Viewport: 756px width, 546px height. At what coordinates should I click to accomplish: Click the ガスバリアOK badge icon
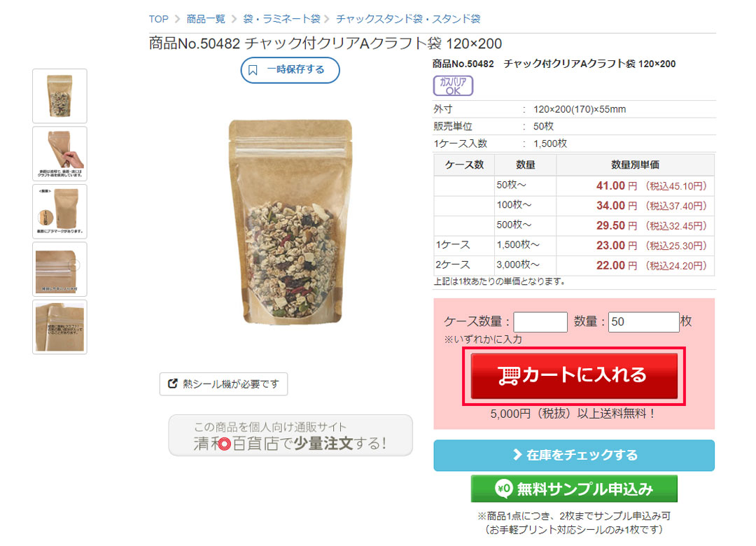point(453,86)
